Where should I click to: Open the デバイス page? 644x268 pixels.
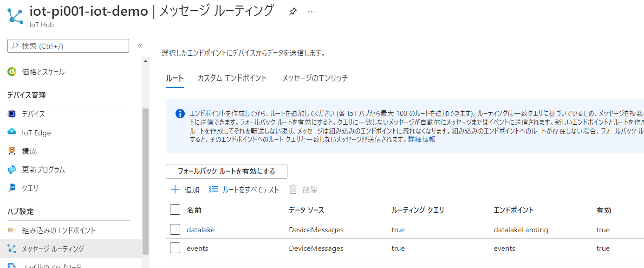[x=33, y=114]
